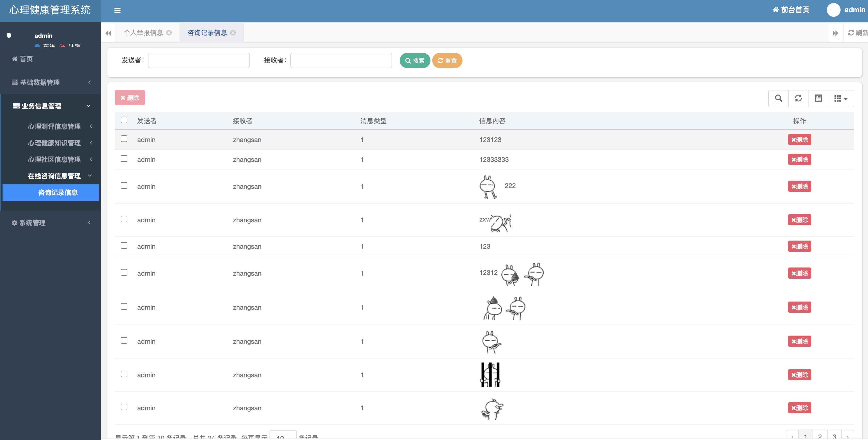Click the rabbit sticker beside 222
The width and height of the screenshot is (868, 440).
point(488,187)
